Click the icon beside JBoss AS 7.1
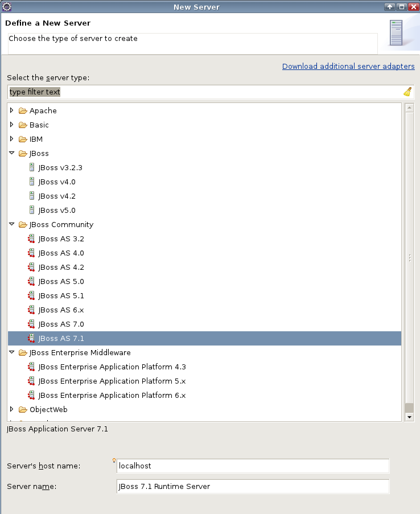 (31, 338)
